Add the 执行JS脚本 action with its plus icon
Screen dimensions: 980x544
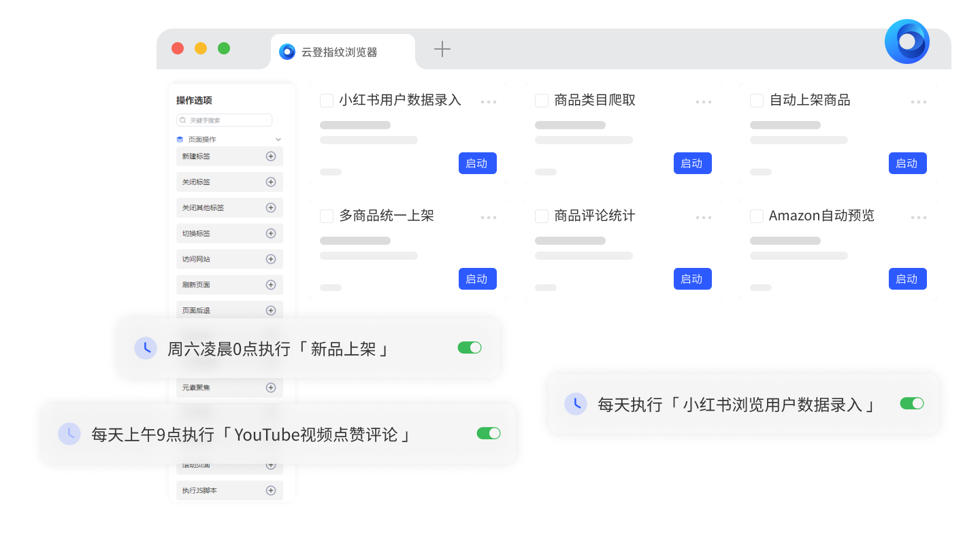coord(271,490)
